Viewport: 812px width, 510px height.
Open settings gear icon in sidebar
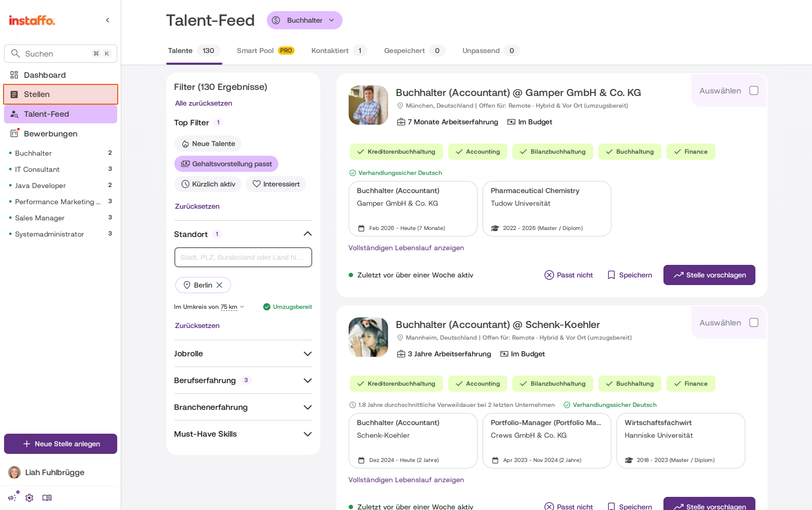click(29, 498)
